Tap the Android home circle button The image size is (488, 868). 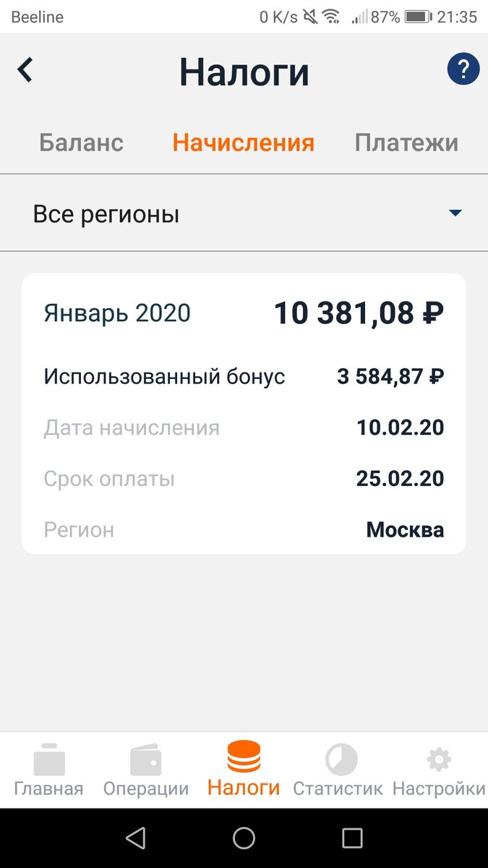coord(244,838)
